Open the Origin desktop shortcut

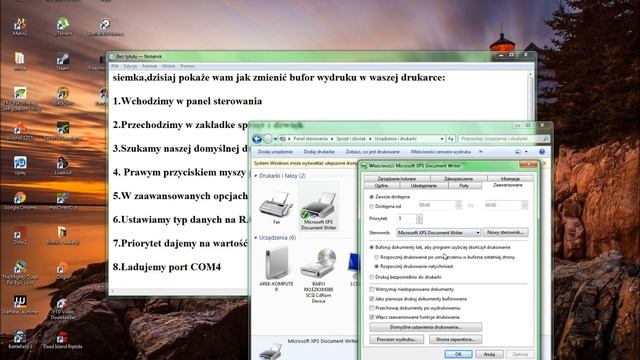[x=62, y=270]
